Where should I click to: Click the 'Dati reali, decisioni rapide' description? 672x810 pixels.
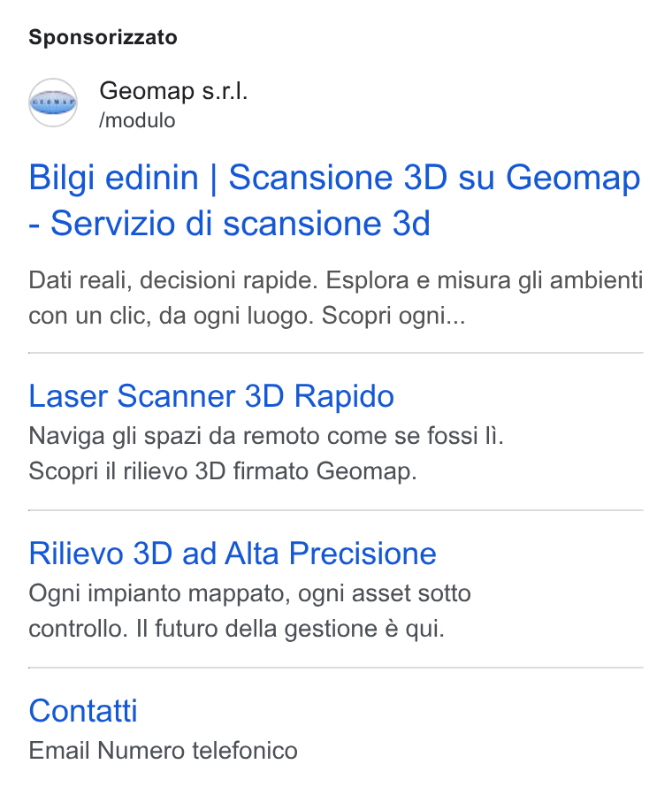pos(173,280)
